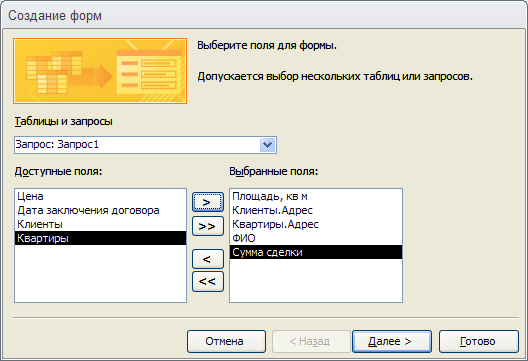
Task: Select Квартиры.Адрес in chosen fields
Action: pyautogui.click(x=316, y=224)
